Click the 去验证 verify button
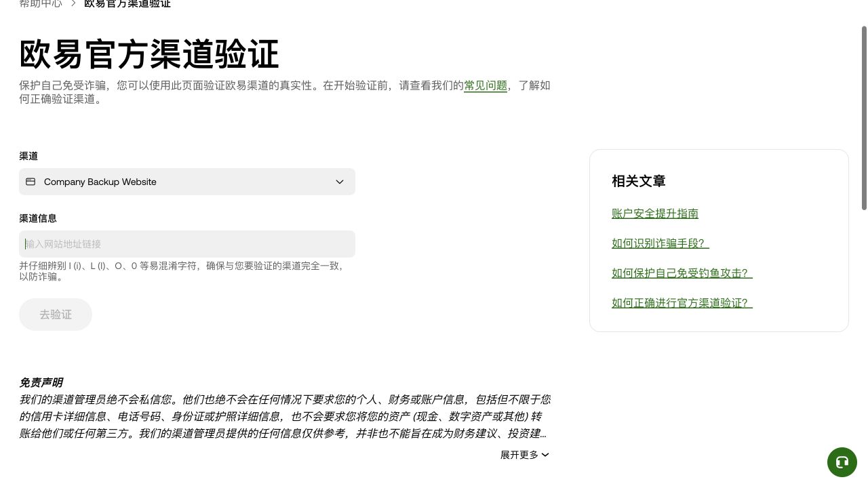The height and width of the screenshot is (488, 868). point(56,314)
